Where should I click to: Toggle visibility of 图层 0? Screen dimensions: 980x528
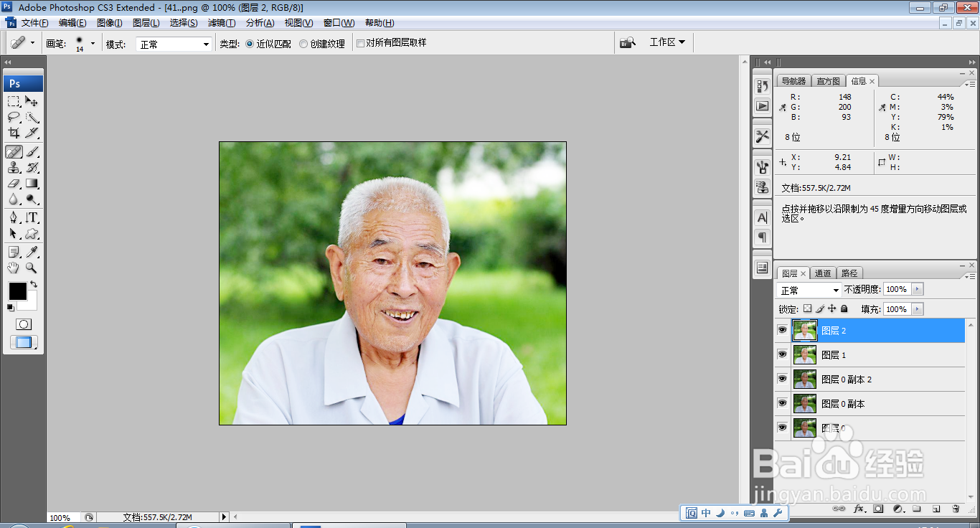click(782, 428)
